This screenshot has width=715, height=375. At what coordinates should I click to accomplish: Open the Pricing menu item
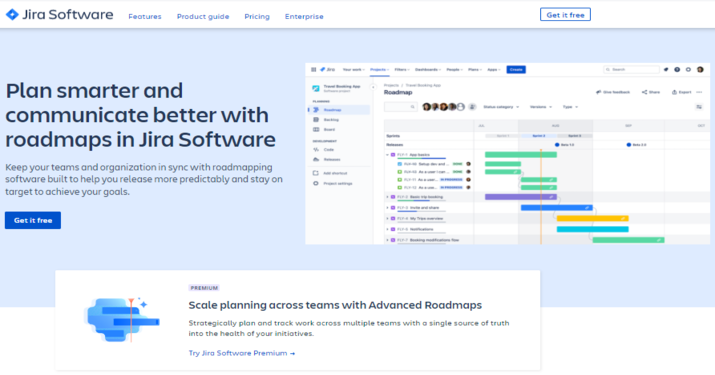pyautogui.click(x=257, y=16)
